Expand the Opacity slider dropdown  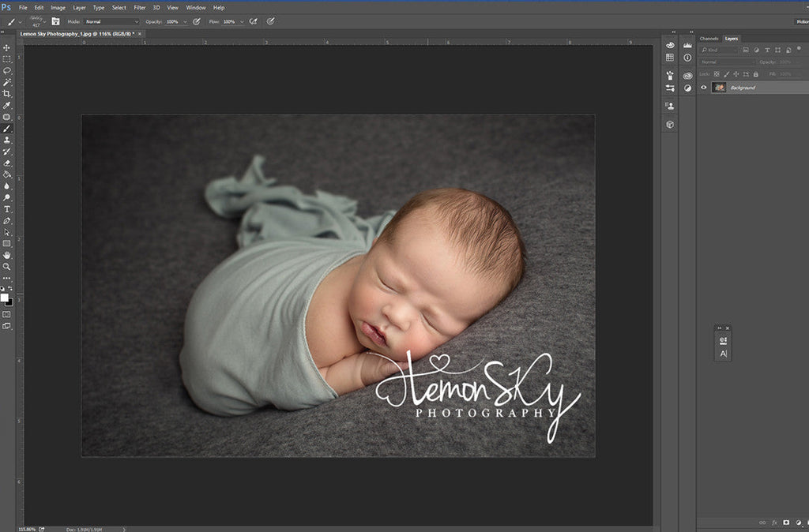tap(185, 21)
